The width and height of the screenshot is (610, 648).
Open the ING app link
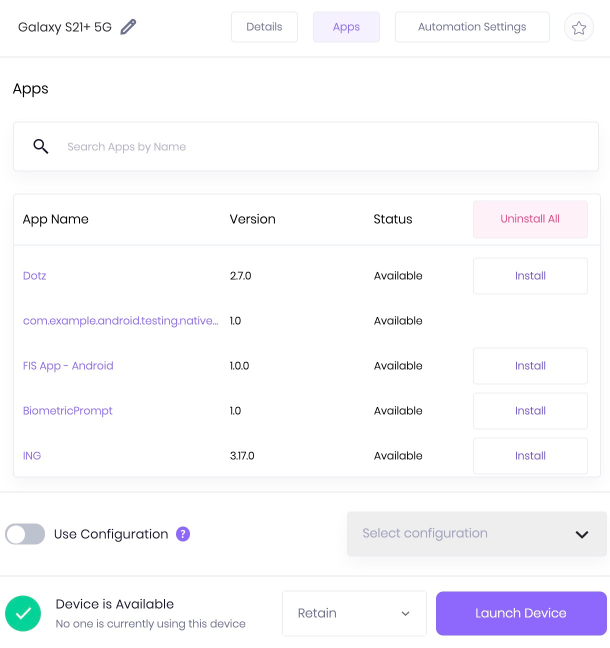32,456
